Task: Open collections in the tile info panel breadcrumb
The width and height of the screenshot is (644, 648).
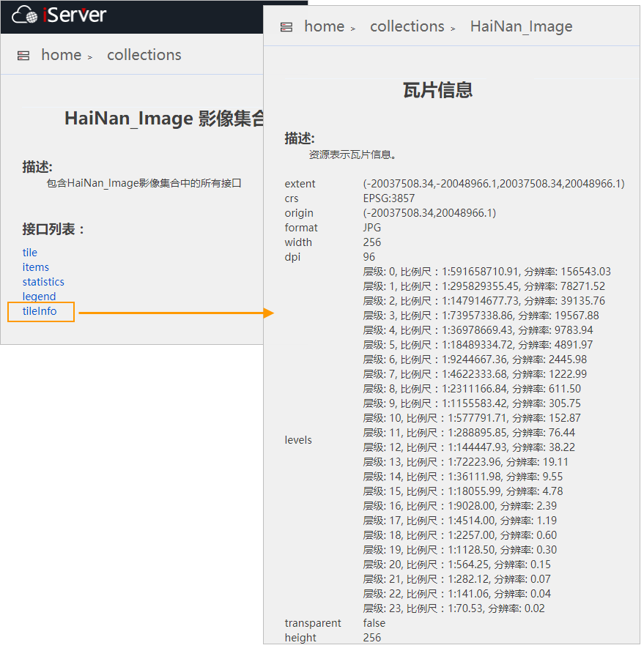Action: pyautogui.click(x=407, y=26)
